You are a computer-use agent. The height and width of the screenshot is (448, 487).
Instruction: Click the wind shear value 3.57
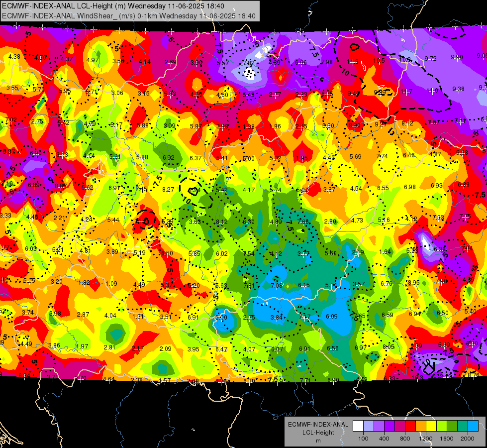click(359, 284)
